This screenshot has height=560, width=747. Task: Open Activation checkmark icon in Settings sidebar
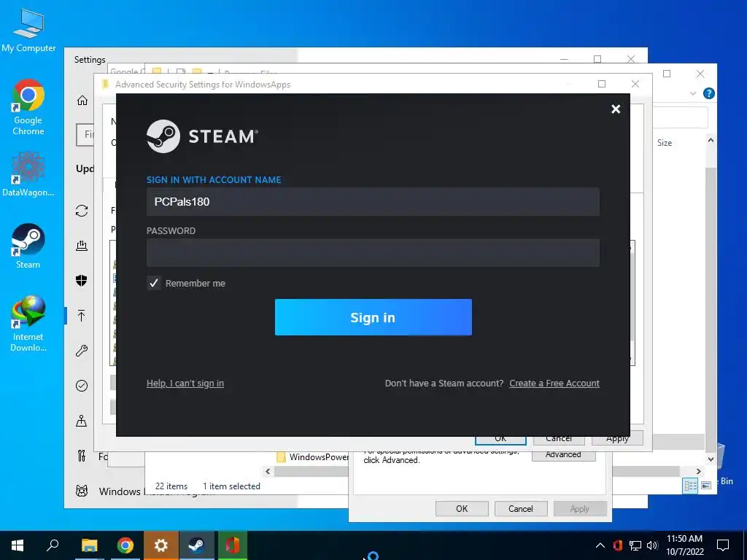(x=82, y=385)
